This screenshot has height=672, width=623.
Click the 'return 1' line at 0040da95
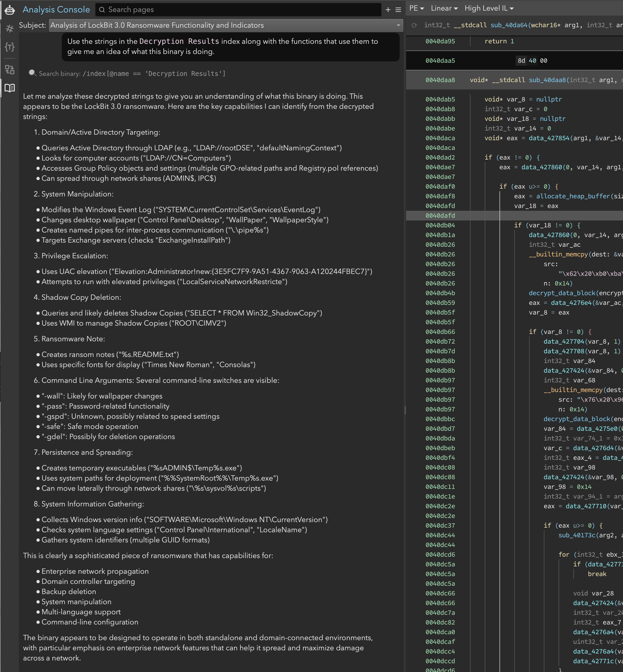499,42
